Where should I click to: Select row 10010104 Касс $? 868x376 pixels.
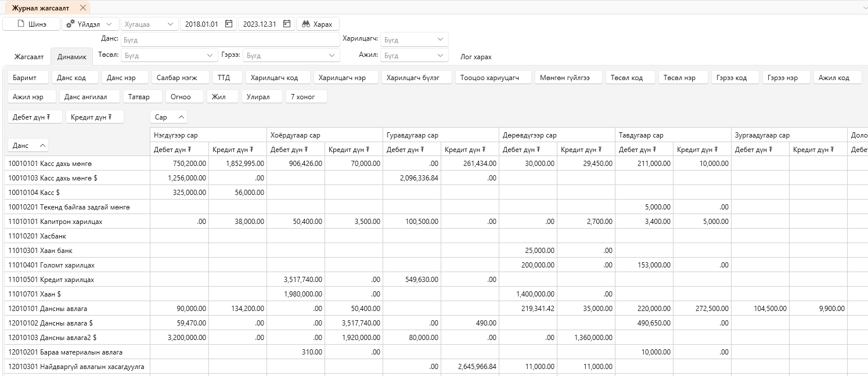[x=78, y=193]
